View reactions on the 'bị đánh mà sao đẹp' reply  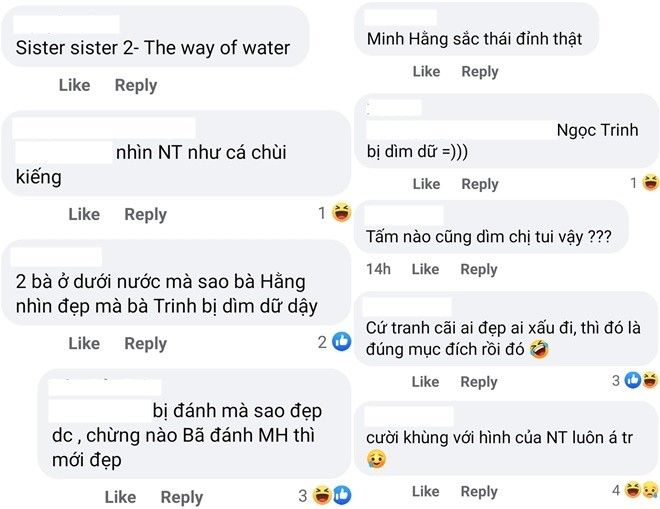pos(331,495)
